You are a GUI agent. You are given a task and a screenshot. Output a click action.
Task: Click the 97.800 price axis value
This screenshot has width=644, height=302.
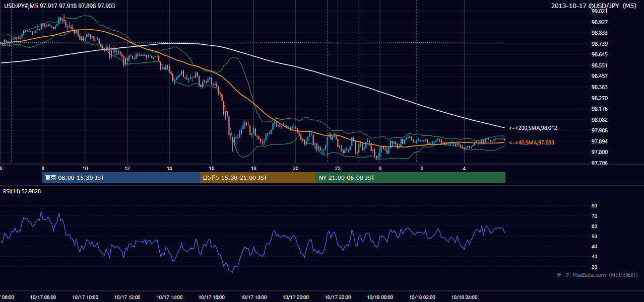[x=599, y=152]
